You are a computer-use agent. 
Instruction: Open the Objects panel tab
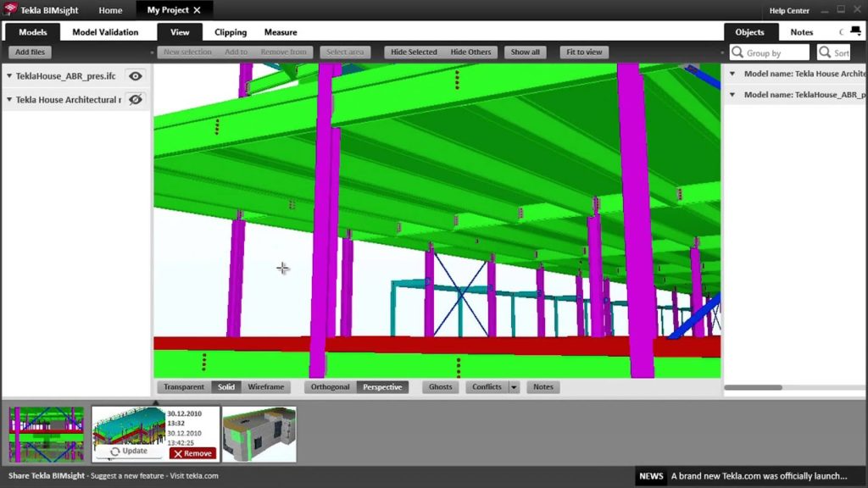pos(749,32)
